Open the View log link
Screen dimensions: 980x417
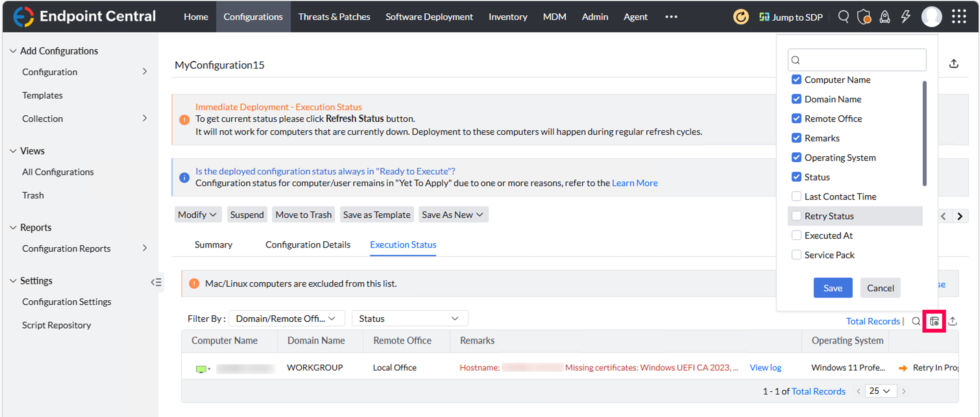click(x=765, y=368)
